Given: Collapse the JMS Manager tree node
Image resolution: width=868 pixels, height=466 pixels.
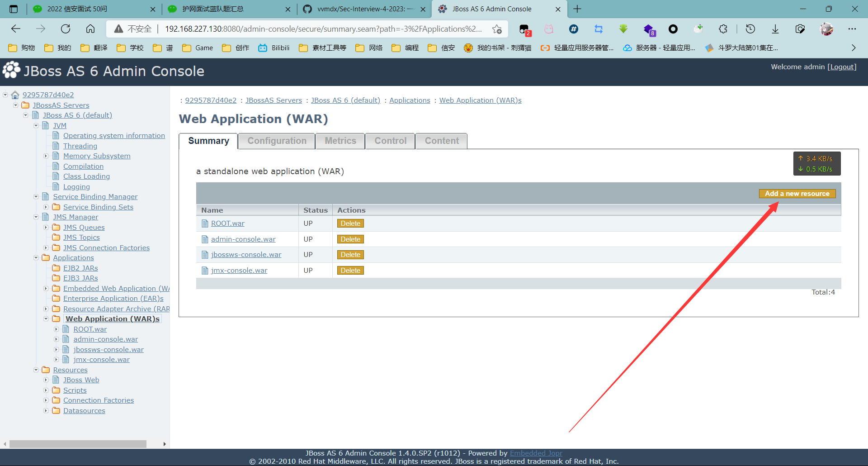Looking at the screenshot, I should click(x=36, y=217).
